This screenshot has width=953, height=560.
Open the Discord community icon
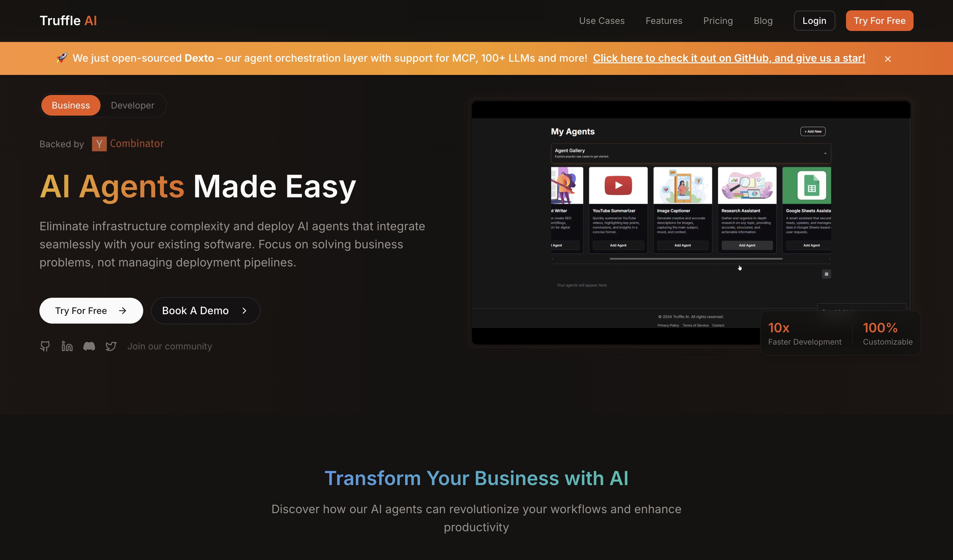[89, 346]
